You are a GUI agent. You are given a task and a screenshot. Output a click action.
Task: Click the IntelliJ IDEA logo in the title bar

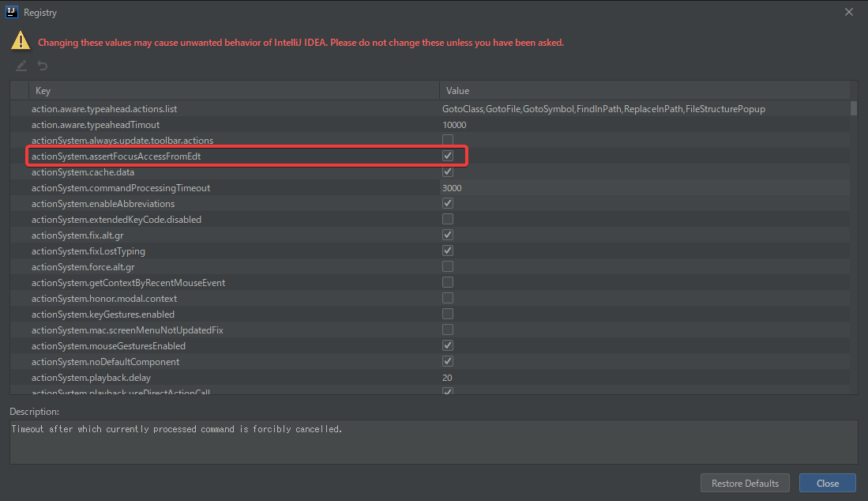coord(12,13)
